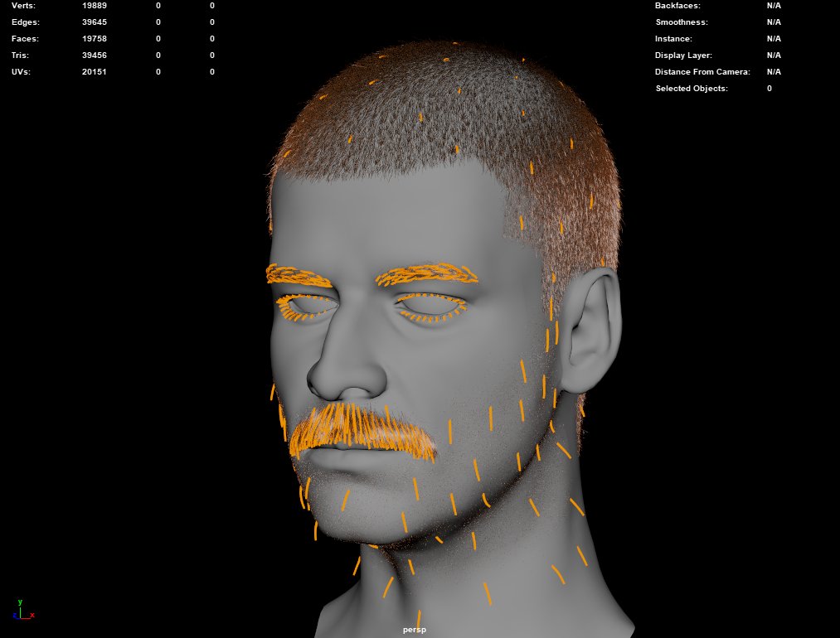Click the persp camera name label
The image size is (840, 638).
414,630
